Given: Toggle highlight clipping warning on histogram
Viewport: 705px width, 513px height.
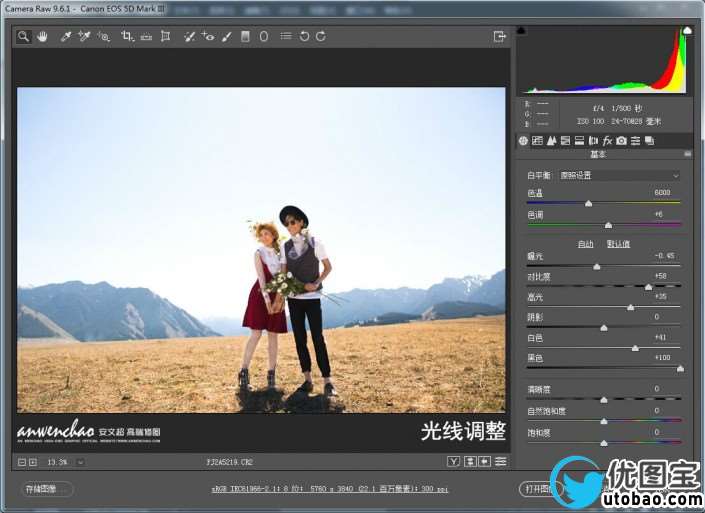Looking at the screenshot, I should (x=687, y=31).
